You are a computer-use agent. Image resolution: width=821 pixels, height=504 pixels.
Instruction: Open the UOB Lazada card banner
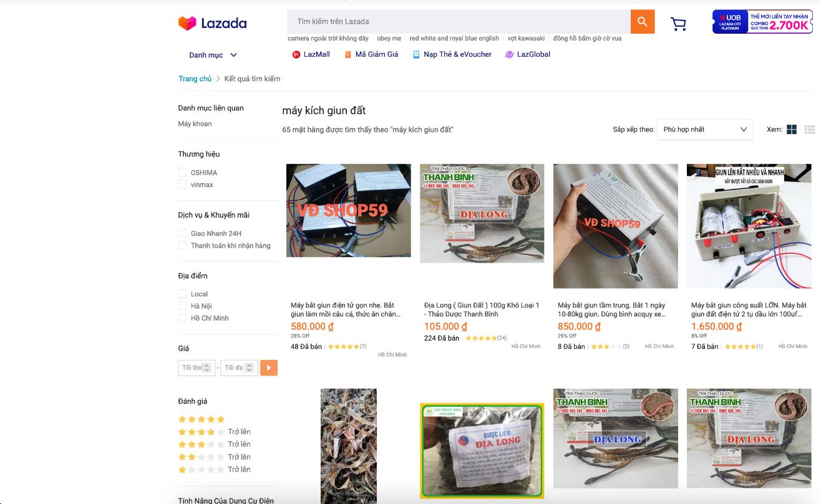[762, 22]
